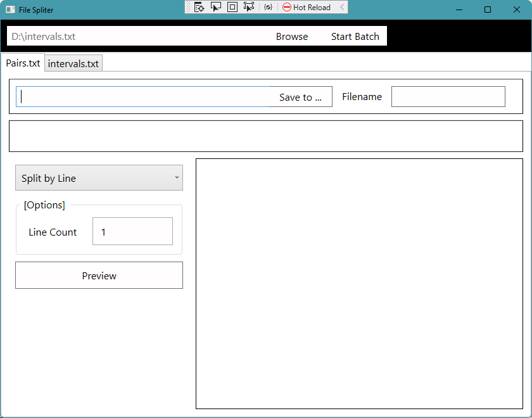Toggle Track Focused Element icon
The image size is (532, 418).
coord(249,8)
